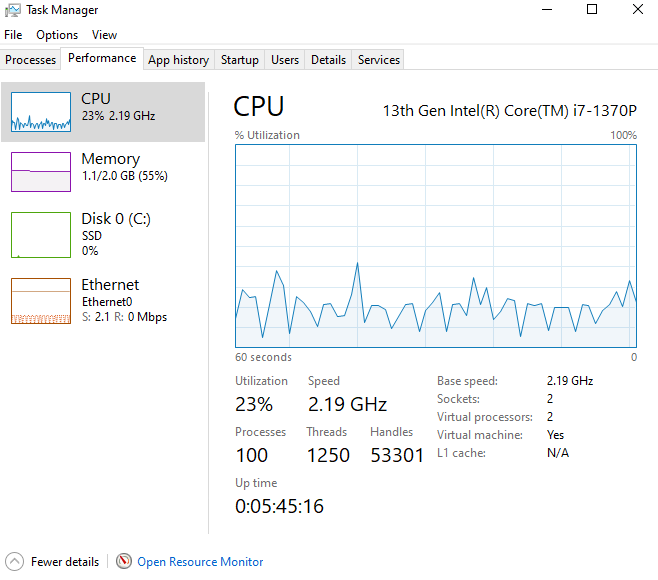Switch to the App history tab
Screen dimensions: 658x580
[x=178, y=60]
